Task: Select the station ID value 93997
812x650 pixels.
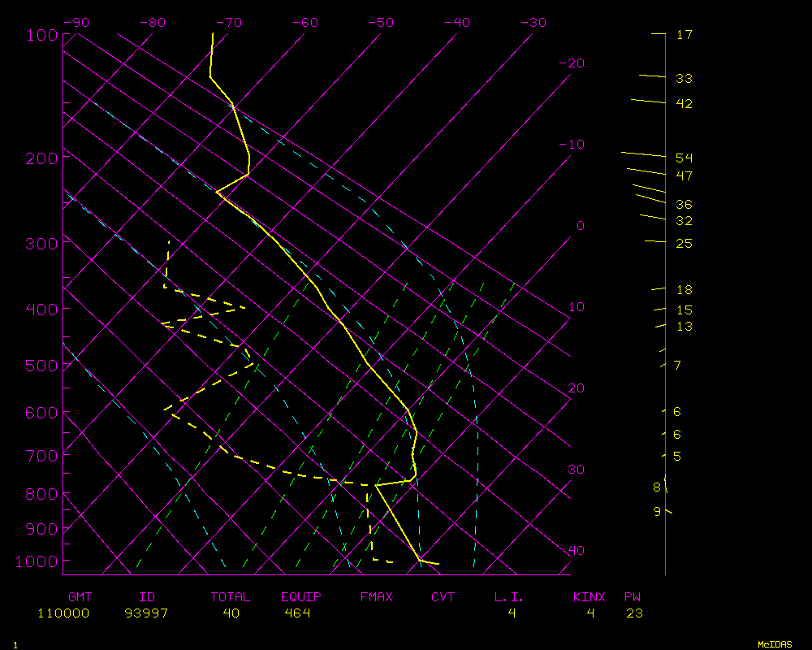Action: click(x=146, y=613)
